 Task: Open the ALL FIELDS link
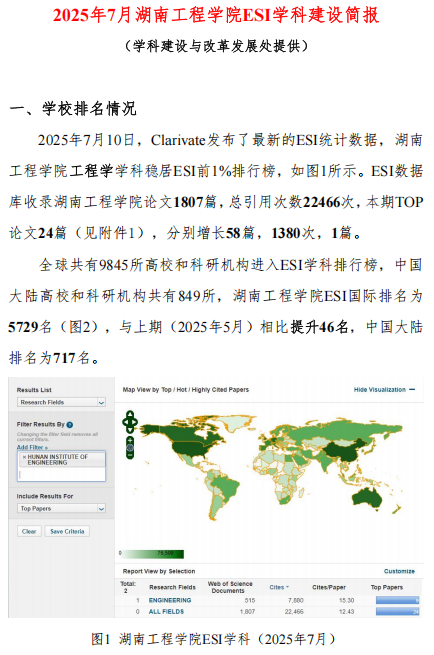click(x=166, y=612)
